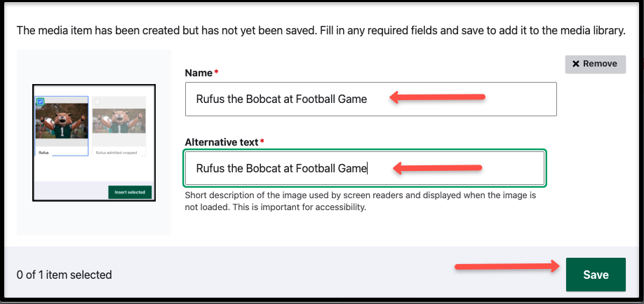Click the red arrow beside Alternative text
The width and height of the screenshot is (644, 304).
438,167
